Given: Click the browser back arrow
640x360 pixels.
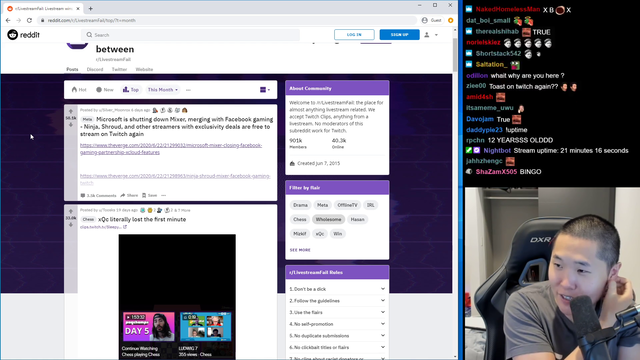Looking at the screenshot, I should click(8, 20).
